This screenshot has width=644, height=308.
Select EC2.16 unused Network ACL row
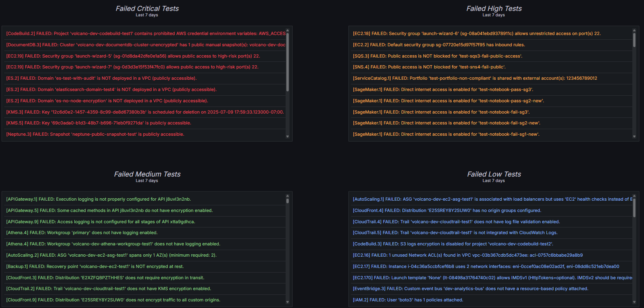pos(491,255)
